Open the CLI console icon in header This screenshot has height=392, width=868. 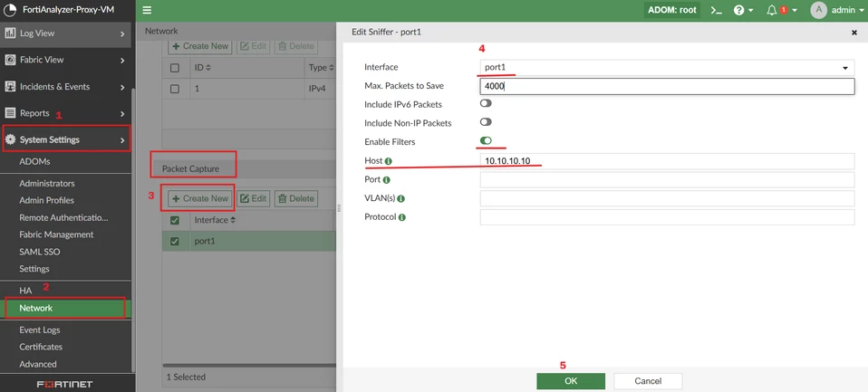717,10
